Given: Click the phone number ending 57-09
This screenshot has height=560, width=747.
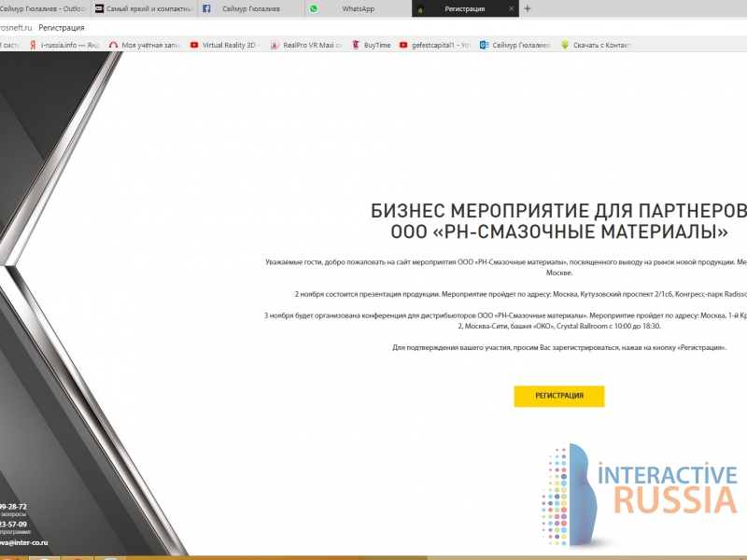Looking at the screenshot, I should [x=13, y=525].
